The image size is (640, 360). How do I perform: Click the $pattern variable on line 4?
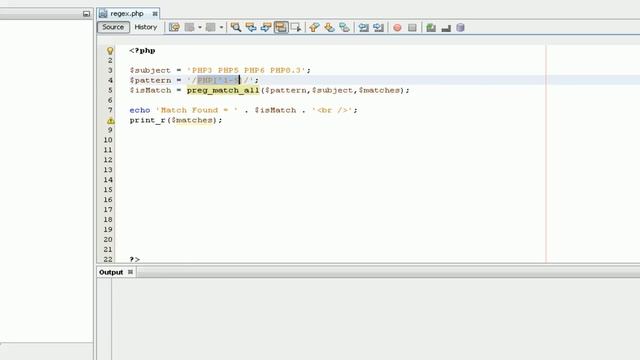pyautogui.click(x=150, y=80)
